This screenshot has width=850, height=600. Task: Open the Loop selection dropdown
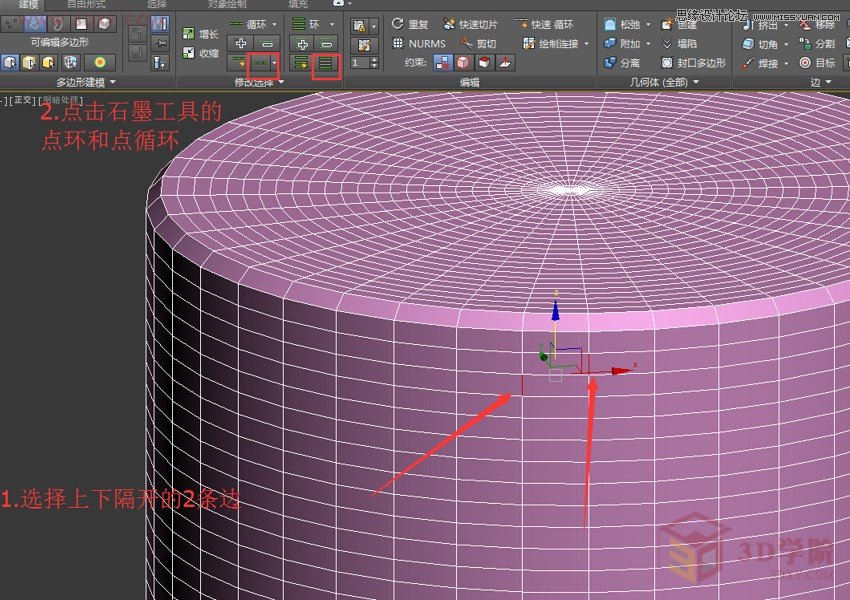coord(274,23)
